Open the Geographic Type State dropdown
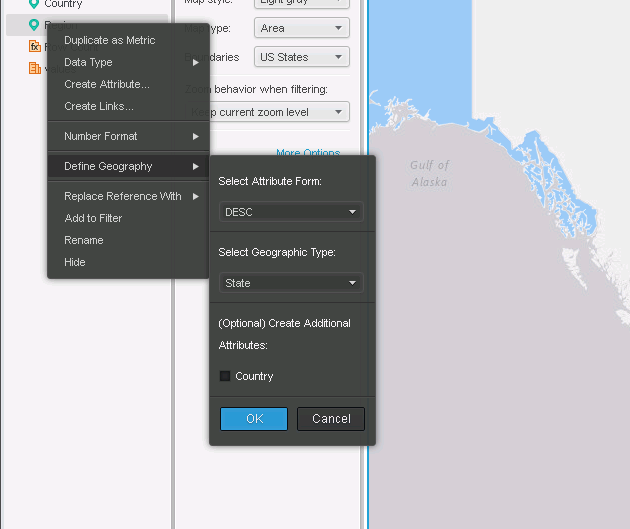Screen dimensions: 630x529 coord(291,283)
